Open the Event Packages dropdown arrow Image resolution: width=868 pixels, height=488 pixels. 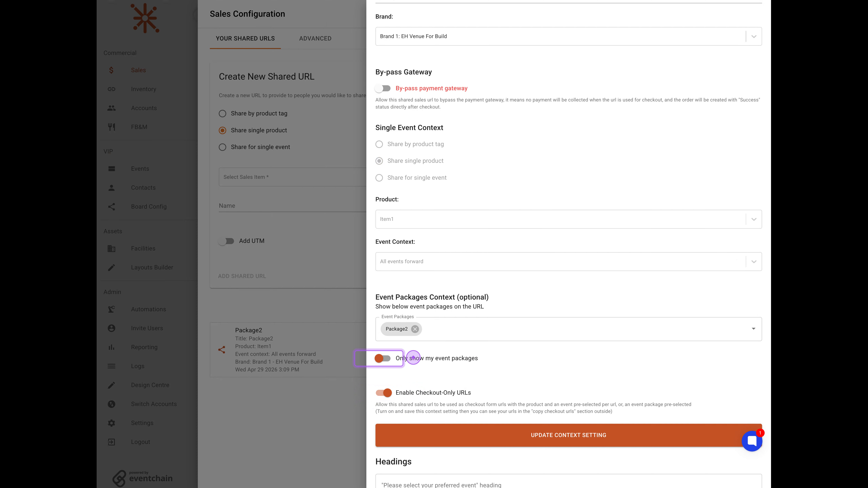click(x=753, y=329)
